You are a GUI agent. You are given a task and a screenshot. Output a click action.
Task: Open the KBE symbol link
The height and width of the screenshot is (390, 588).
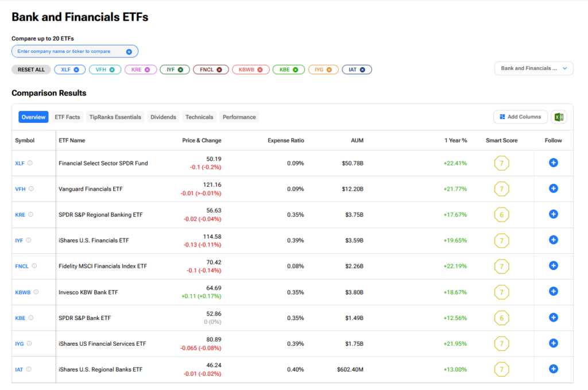pyautogui.click(x=20, y=318)
